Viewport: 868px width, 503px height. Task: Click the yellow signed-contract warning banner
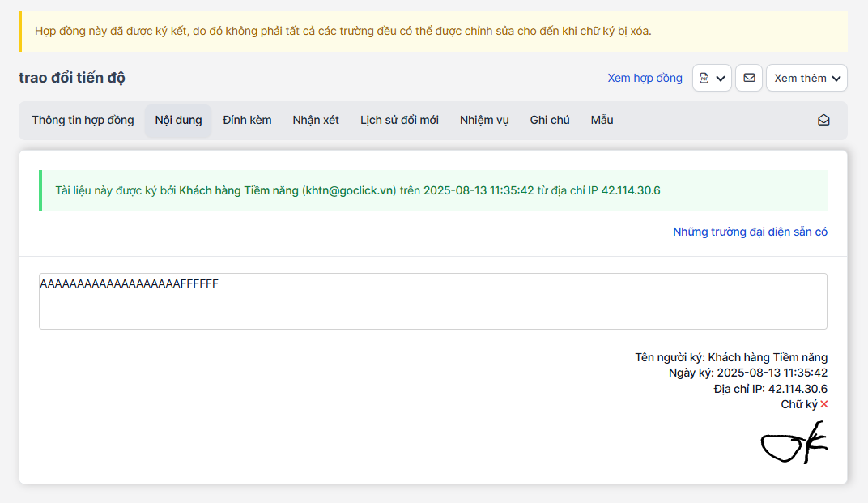coord(432,32)
